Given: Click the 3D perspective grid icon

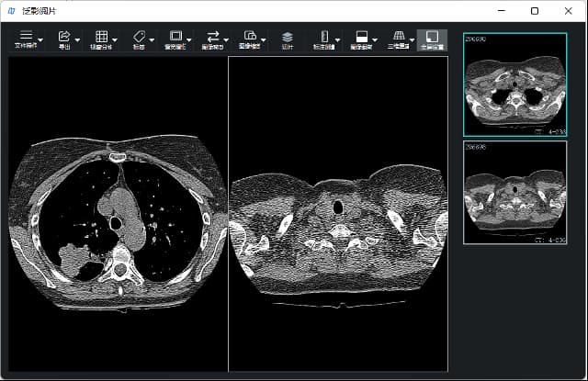Looking at the screenshot, I should point(399,36).
